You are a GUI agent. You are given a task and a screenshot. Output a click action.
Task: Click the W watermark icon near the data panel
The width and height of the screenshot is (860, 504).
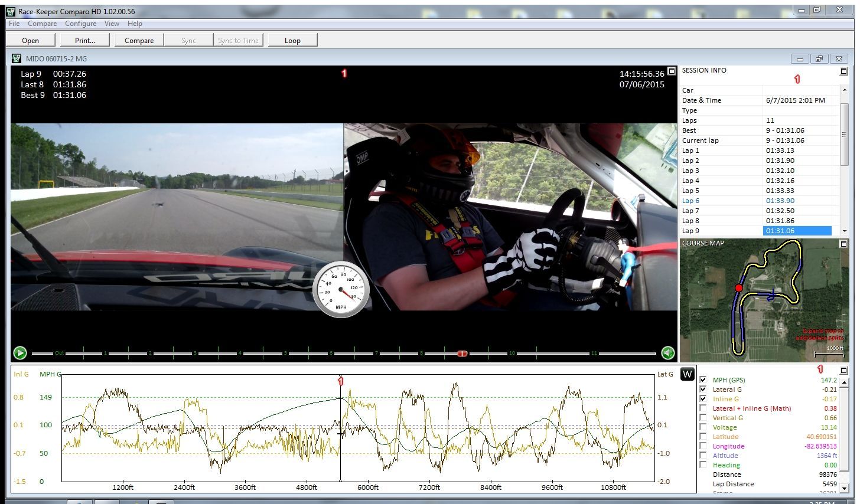pyautogui.click(x=687, y=374)
